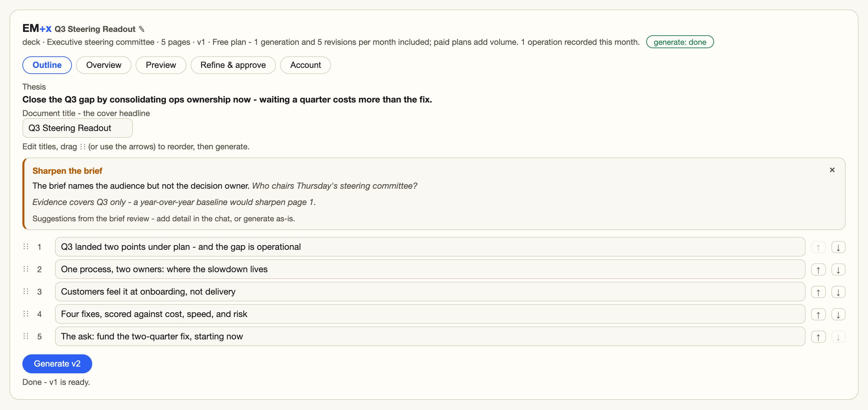868x410 pixels.
Task: Click the Generate v2 button
Action: coord(57,364)
